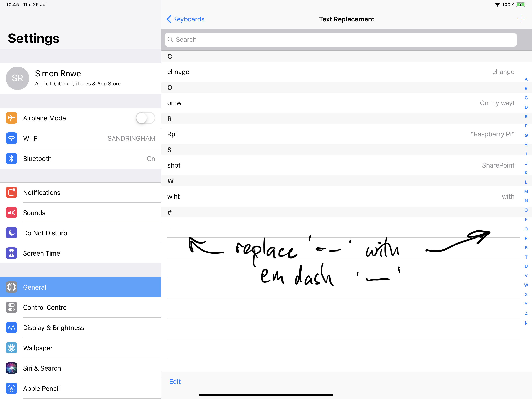Tap the Screen Time hourglass icon
The width and height of the screenshot is (532, 399).
pyautogui.click(x=11, y=253)
